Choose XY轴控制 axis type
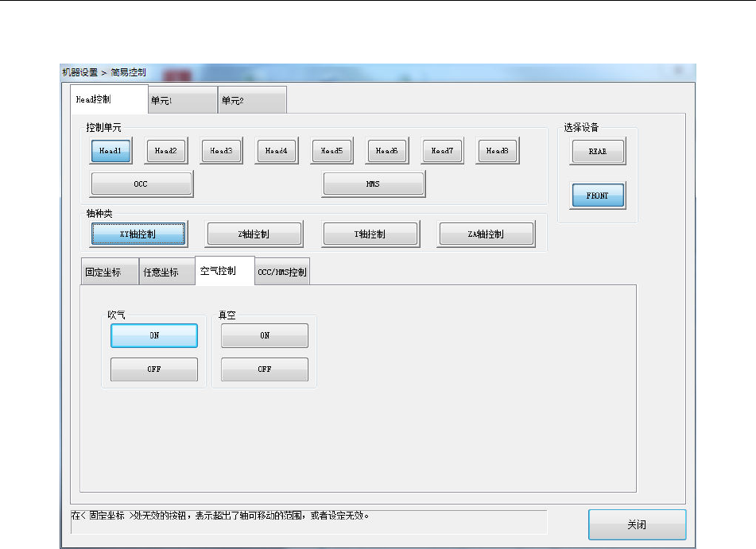Image resolution: width=756 pixels, height=549 pixels. coord(138,234)
